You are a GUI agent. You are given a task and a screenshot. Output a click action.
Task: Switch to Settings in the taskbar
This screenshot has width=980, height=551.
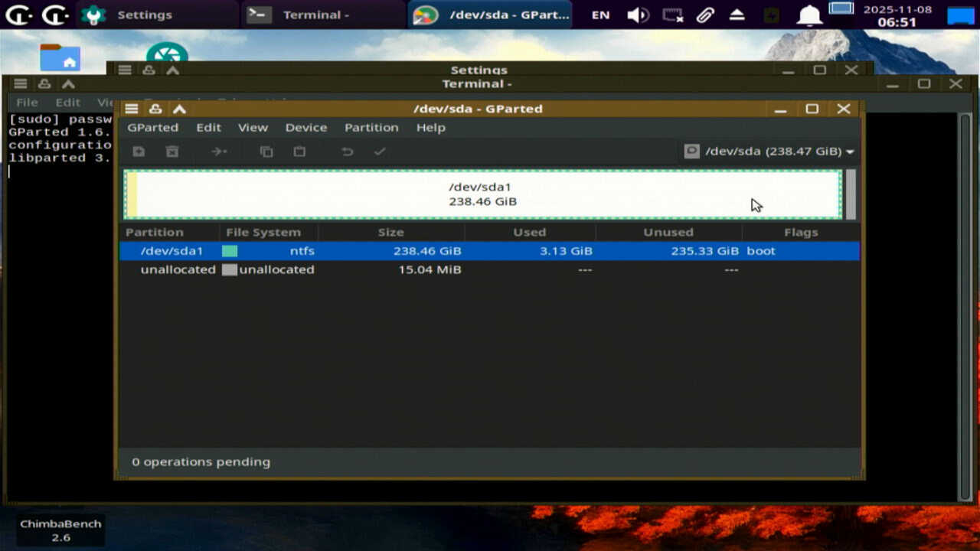[157, 15]
